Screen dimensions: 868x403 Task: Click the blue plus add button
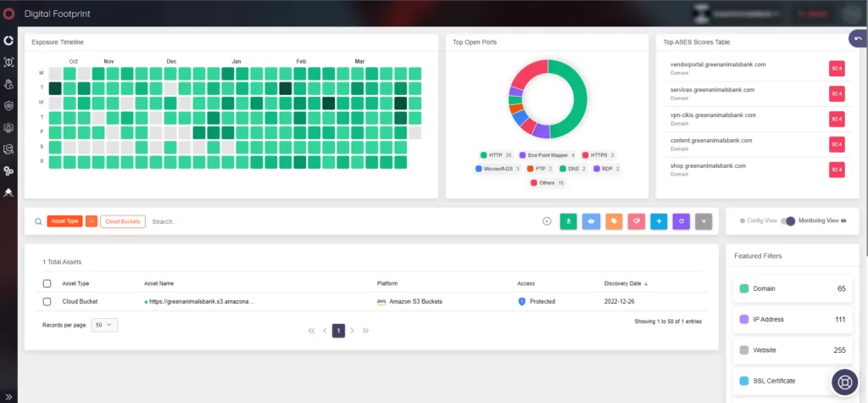pos(659,221)
